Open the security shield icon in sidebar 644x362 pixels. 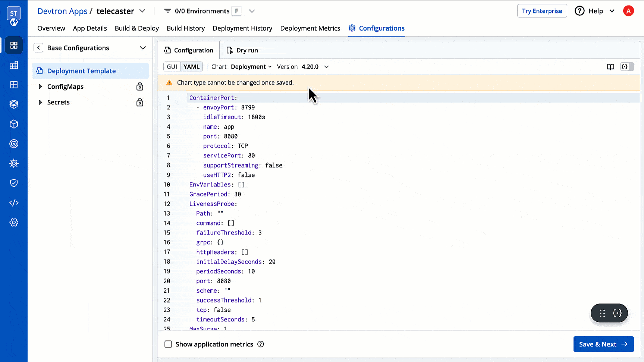(14, 183)
